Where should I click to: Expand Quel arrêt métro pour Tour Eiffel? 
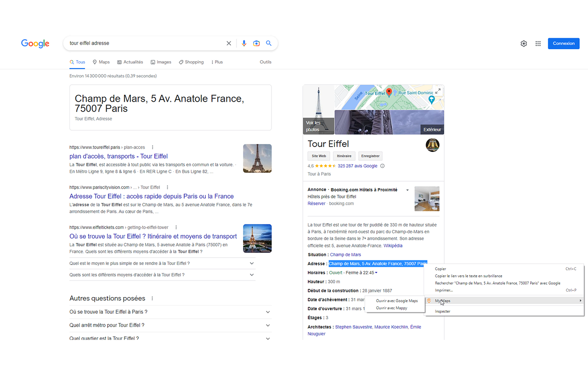[x=170, y=325]
